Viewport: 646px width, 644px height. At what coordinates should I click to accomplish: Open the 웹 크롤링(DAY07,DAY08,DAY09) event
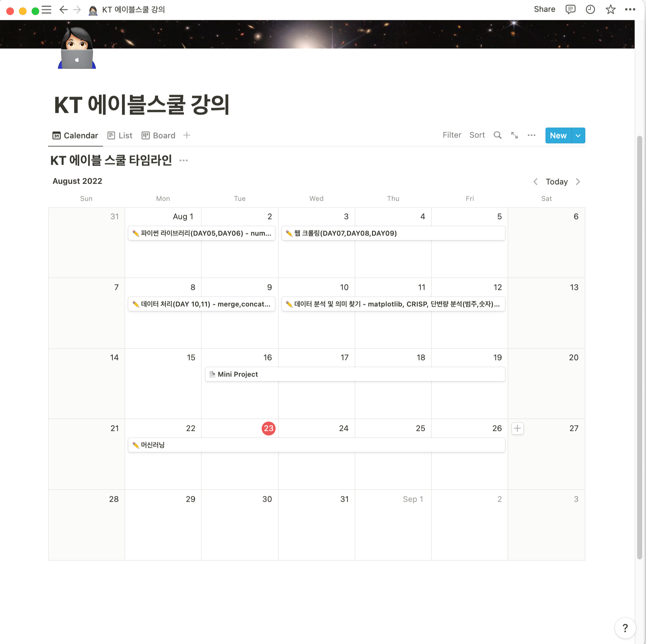click(x=393, y=233)
